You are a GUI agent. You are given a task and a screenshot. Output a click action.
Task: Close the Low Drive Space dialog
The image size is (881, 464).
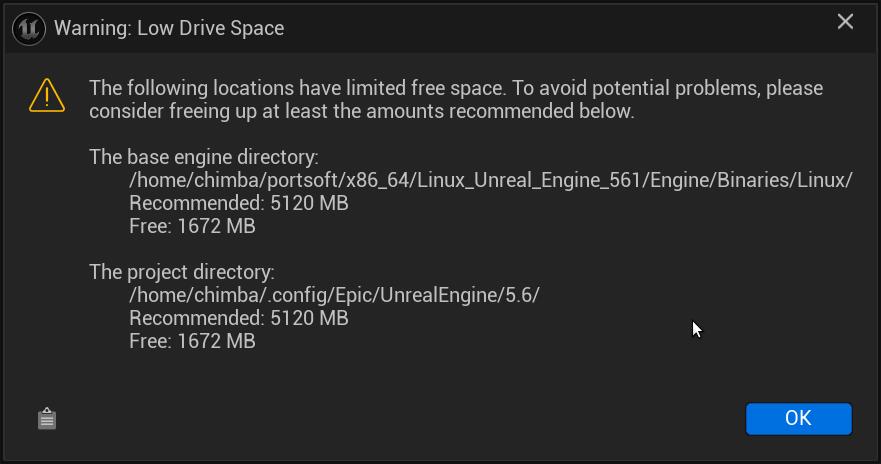pos(845,22)
